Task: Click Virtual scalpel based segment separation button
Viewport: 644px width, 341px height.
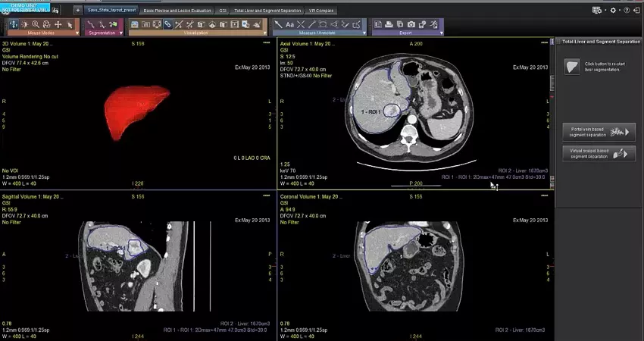Action: point(599,154)
